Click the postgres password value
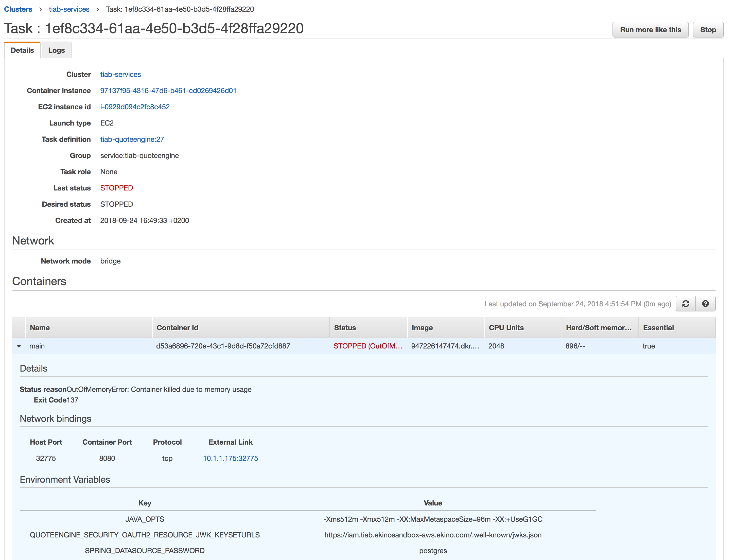The image size is (736, 560). [433, 551]
